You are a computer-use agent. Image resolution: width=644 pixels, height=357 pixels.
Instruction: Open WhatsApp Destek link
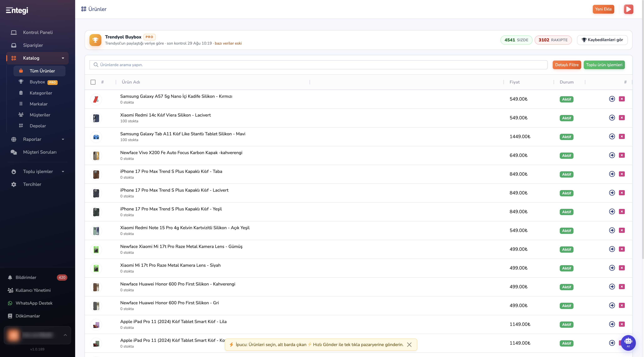click(x=34, y=303)
